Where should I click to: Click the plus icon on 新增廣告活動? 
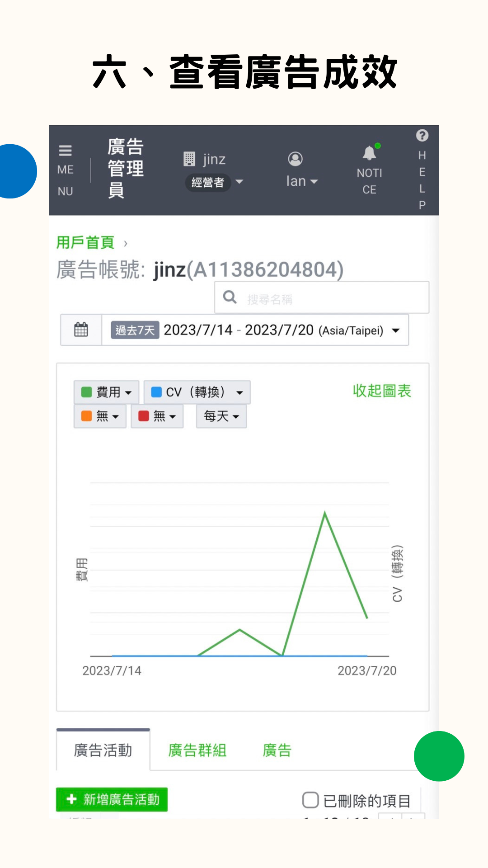coord(71,799)
